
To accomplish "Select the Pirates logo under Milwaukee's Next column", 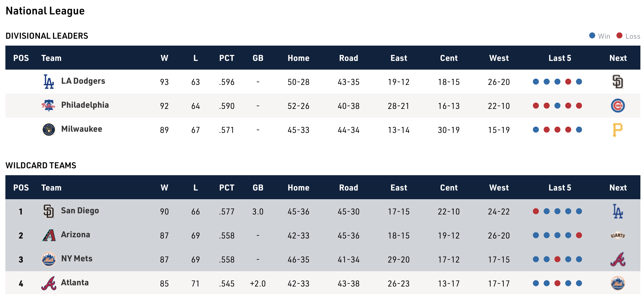I will click(x=618, y=130).
